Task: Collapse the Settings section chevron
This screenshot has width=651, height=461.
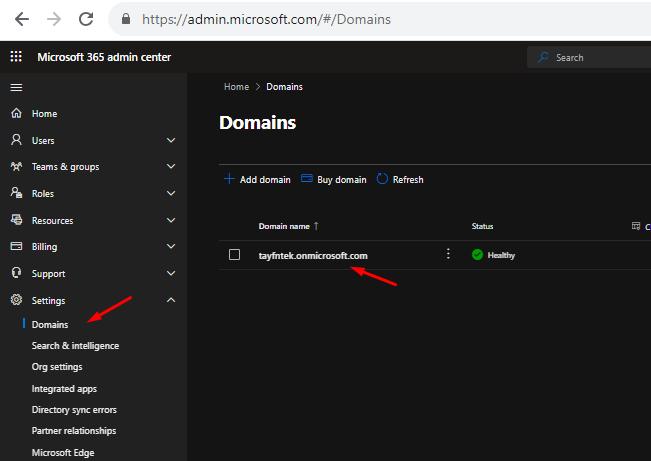Action: point(171,300)
